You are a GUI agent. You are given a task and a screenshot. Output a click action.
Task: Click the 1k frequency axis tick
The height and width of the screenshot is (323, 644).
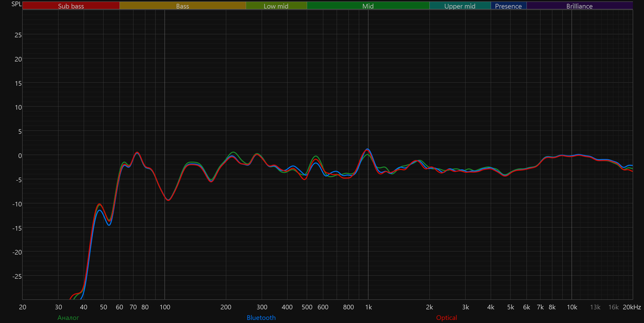point(369,307)
